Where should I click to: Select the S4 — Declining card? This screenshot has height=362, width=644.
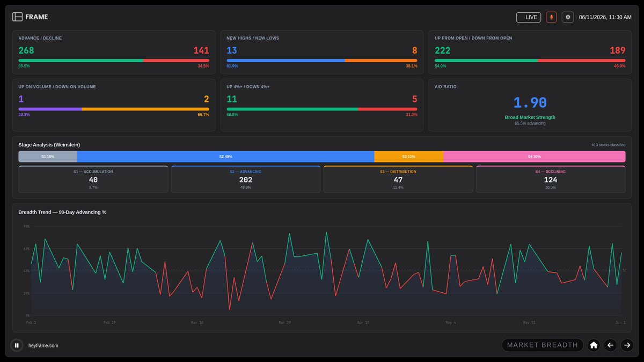(x=551, y=179)
